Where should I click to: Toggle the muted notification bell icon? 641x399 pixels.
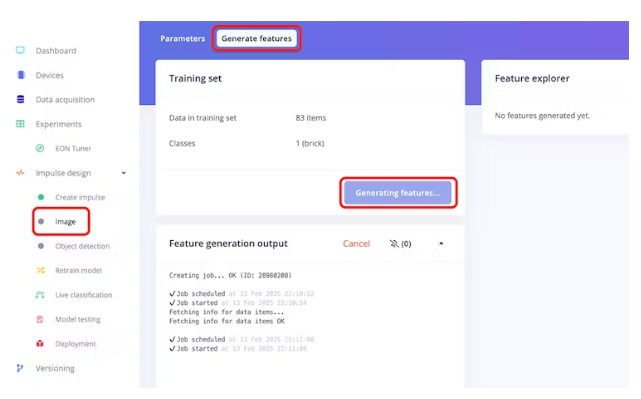394,244
